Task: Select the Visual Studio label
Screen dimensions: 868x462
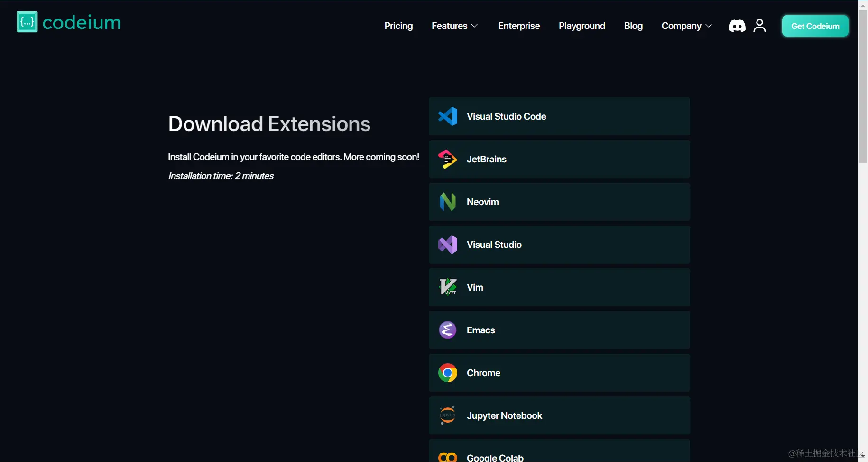Action: [x=494, y=245]
